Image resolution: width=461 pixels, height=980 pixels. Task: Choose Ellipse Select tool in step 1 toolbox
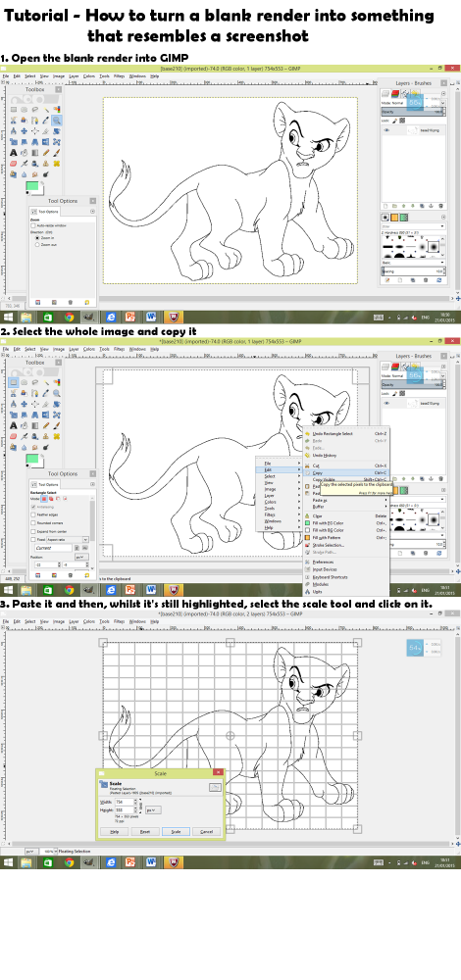pos(25,110)
